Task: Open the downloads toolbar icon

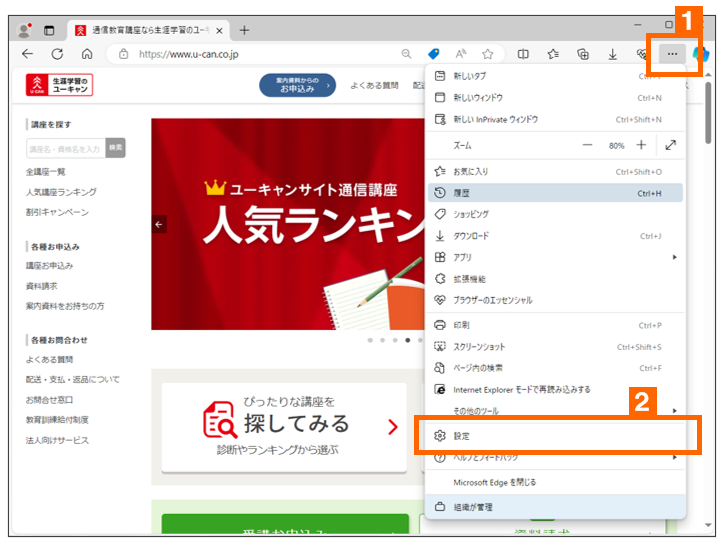Action: pos(612,54)
